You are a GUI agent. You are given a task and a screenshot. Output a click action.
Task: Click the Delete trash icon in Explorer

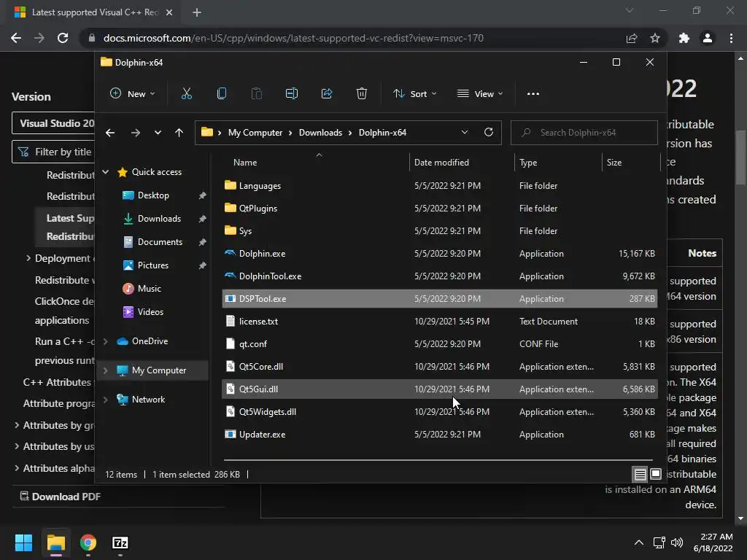(x=362, y=94)
